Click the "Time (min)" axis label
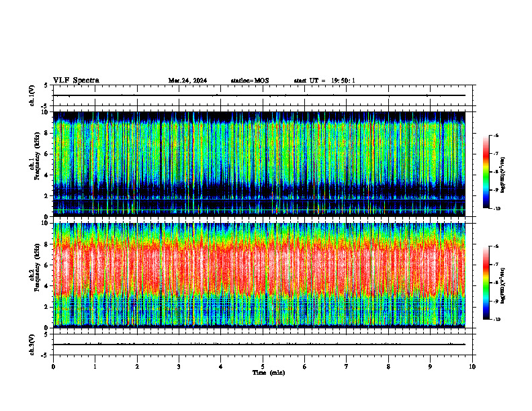 coord(269,373)
